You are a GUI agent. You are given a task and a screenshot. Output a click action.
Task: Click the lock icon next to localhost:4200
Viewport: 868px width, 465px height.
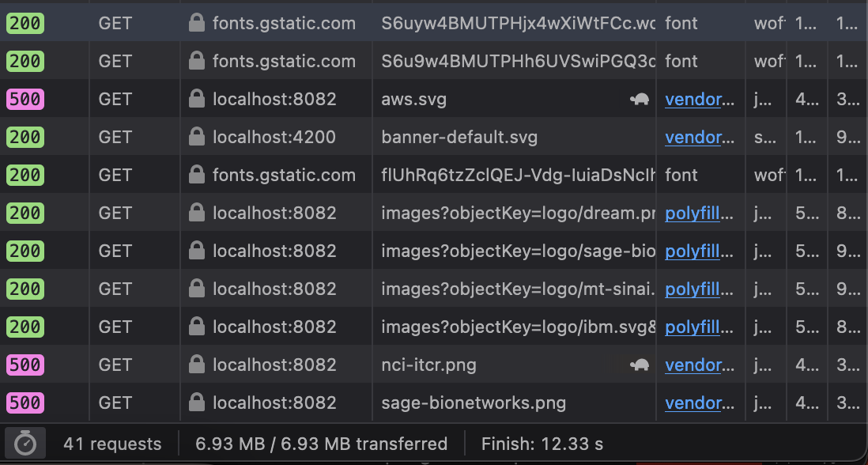(x=195, y=137)
